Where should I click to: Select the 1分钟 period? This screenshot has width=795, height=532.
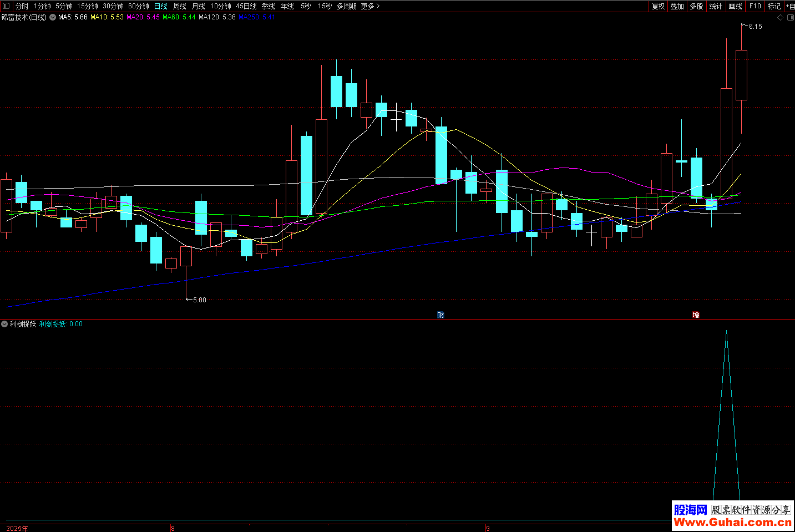[x=42, y=6]
